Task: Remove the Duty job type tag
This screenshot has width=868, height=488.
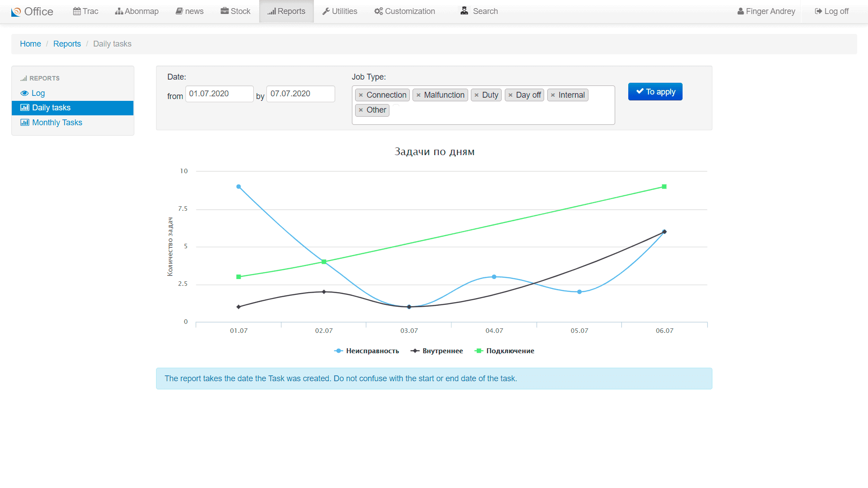Action: pyautogui.click(x=476, y=95)
